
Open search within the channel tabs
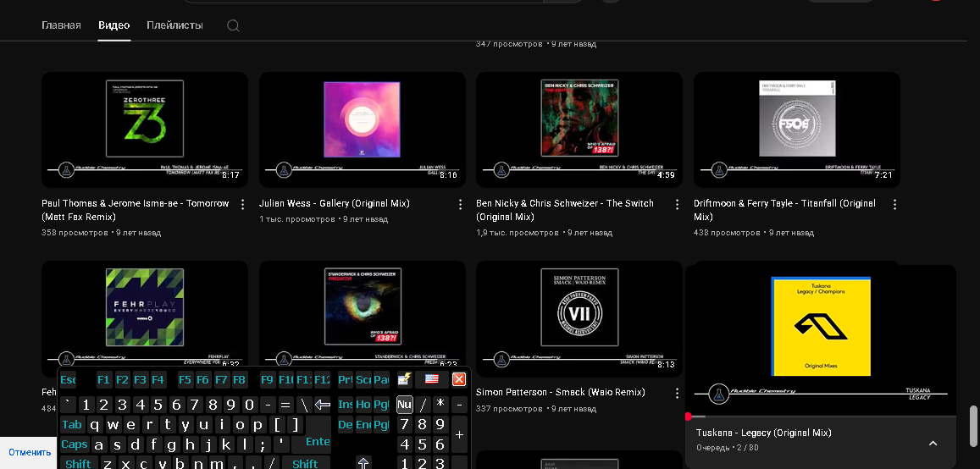(233, 25)
